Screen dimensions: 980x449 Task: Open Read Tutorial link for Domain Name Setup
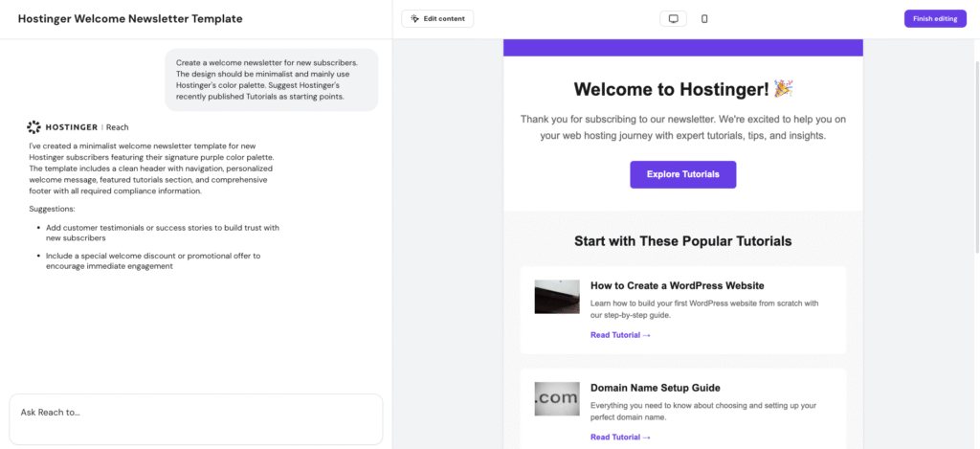pos(620,438)
